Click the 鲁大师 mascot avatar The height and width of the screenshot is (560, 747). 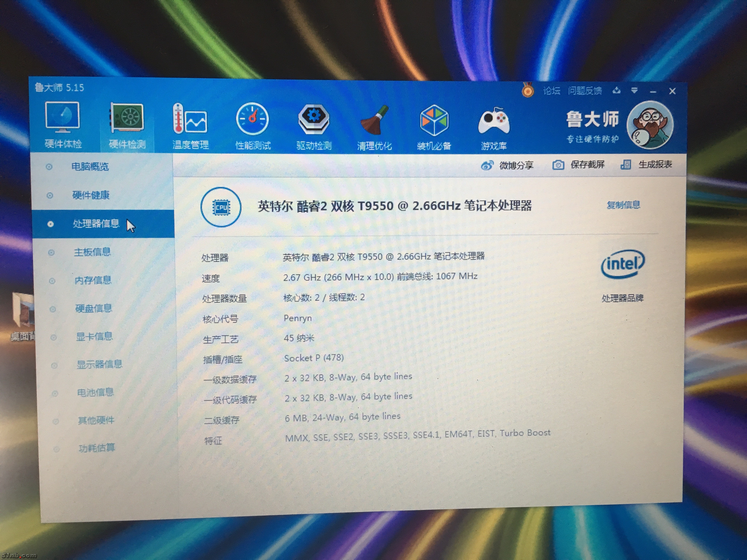pyautogui.click(x=650, y=125)
